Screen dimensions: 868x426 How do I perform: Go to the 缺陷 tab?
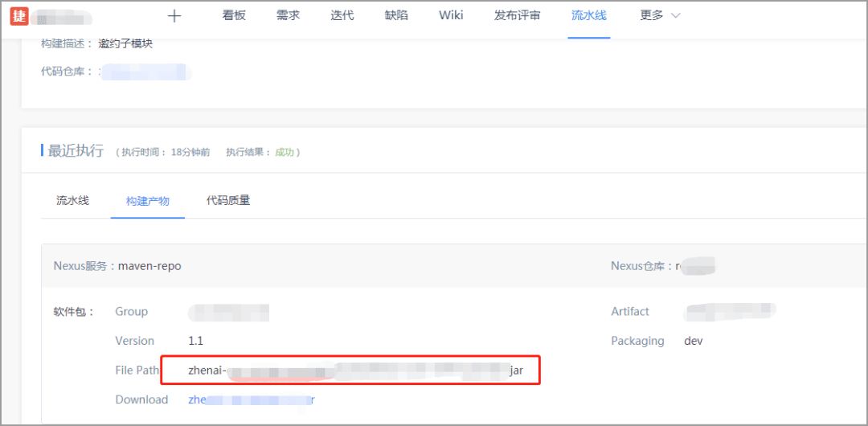point(396,15)
